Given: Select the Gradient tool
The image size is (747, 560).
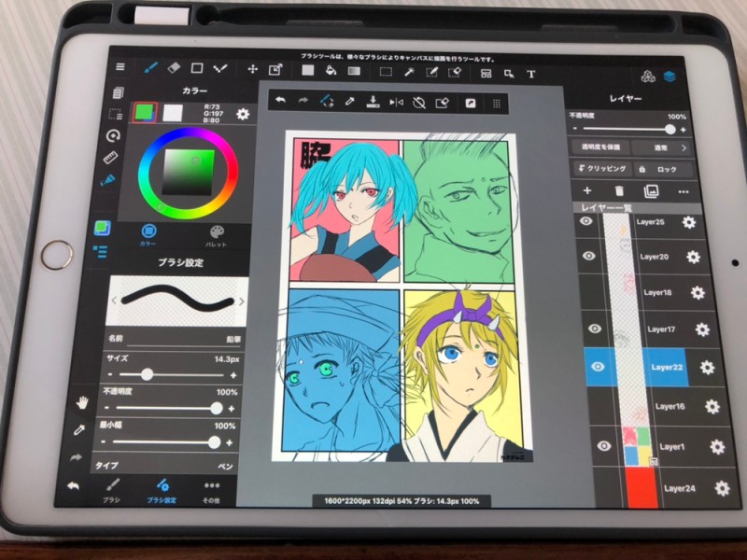Looking at the screenshot, I should [x=354, y=71].
